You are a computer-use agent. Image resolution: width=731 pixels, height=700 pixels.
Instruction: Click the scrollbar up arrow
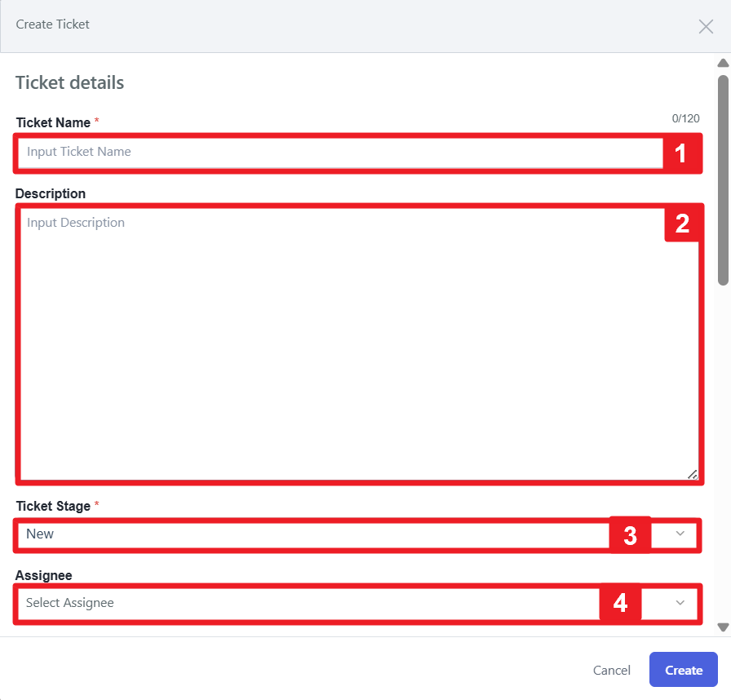coord(723,63)
